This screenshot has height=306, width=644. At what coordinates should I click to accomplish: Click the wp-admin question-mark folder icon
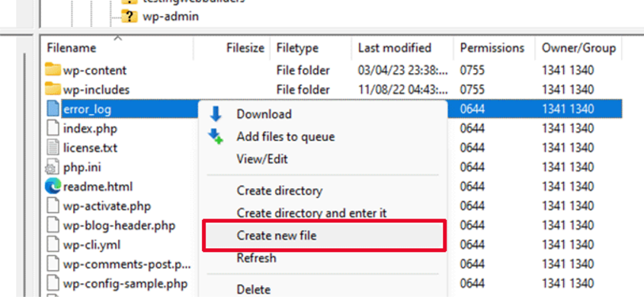click(x=130, y=17)
